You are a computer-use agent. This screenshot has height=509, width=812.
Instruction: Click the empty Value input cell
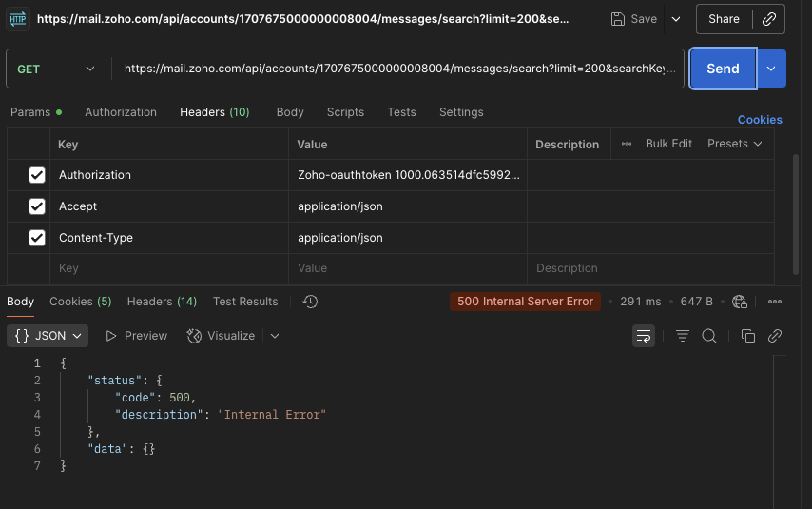click(x=408, y=268)
